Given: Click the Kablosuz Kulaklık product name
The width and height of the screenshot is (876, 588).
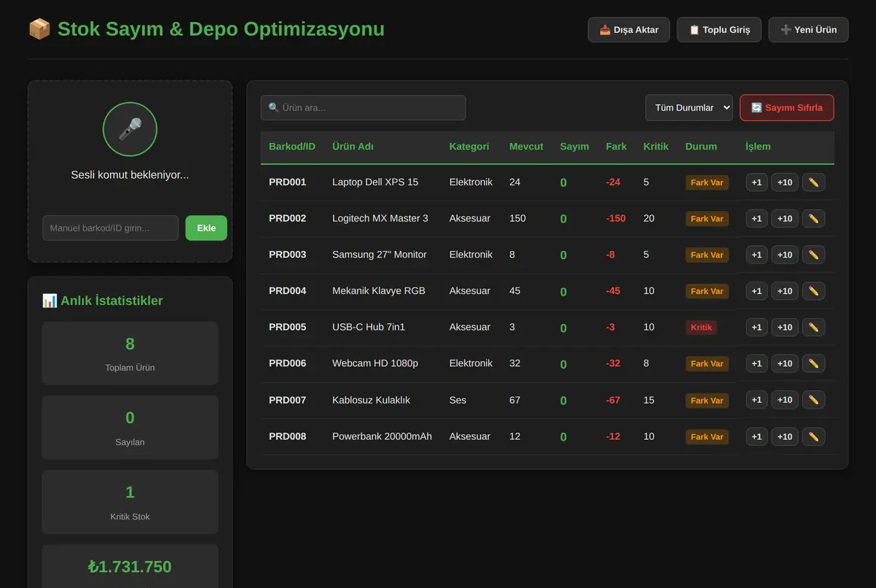Looking at the screenshot, I should click(x=371, y=400).
